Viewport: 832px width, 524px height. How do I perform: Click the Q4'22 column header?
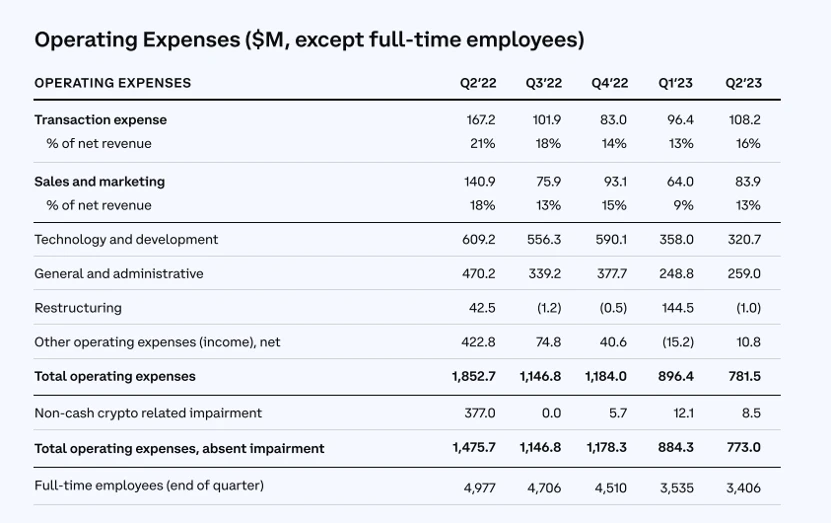point(609,83)
